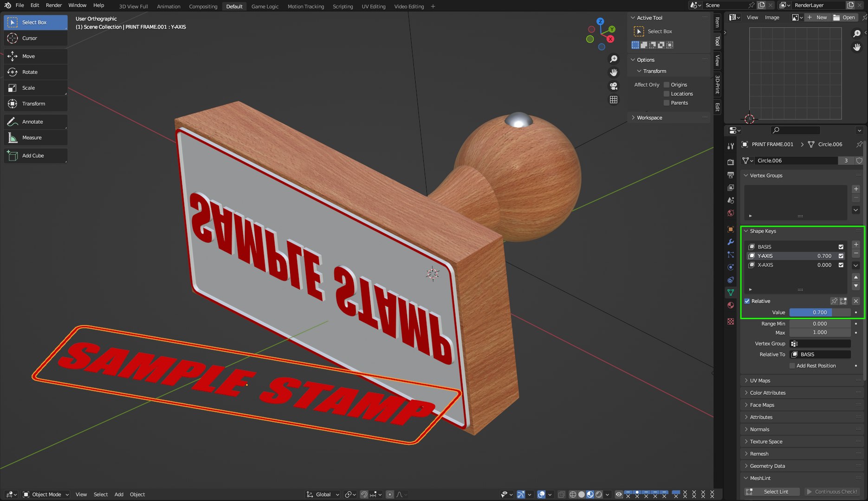The height and width of the screenshot is (501, 868).
Task: Add a new shape key with plus
Action: 856,244
